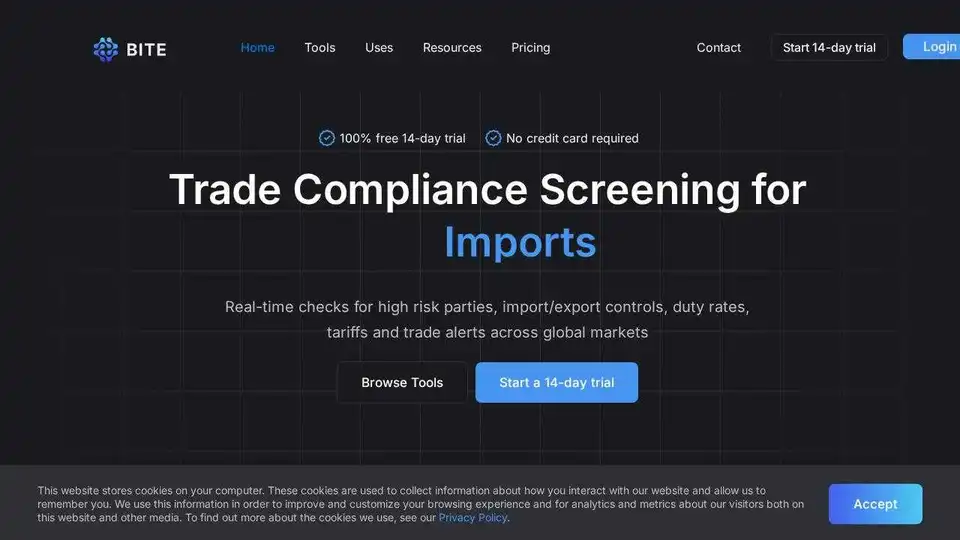Open the Resources navigation menu

(452, 47)
